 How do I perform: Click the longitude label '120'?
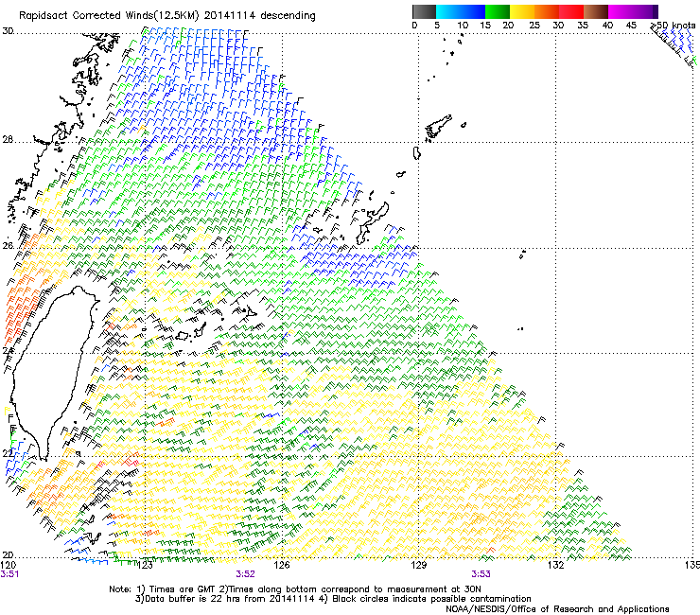[8, 566]
